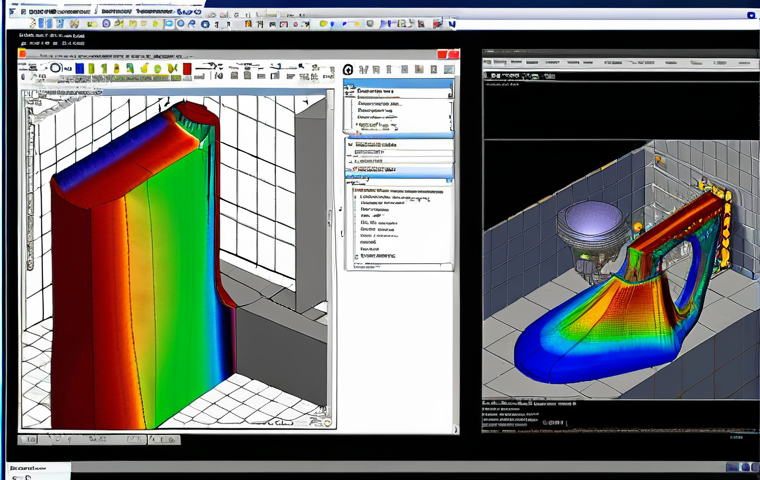Open the dropdown arrow below the highlighted side panel row
This screenshot has width=760, height=480.
(x=449, y=180)
